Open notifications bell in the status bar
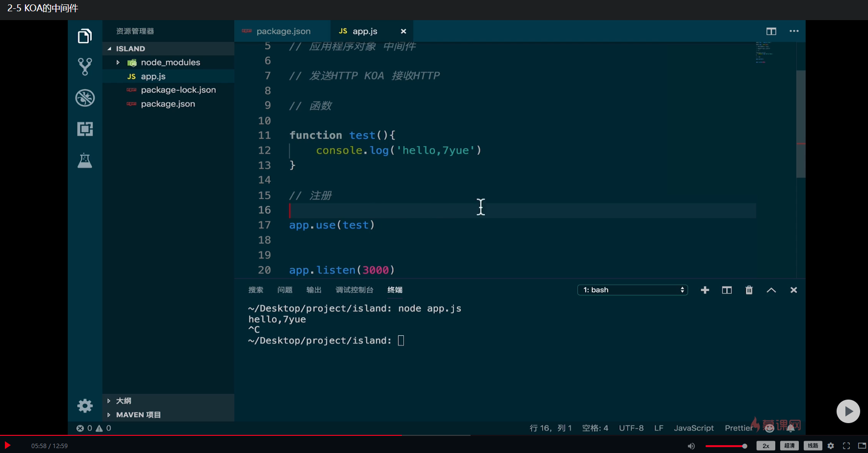 790,428
